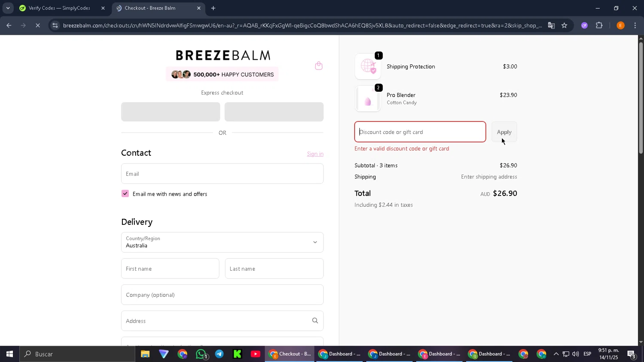Open new browser tab
Screen dimensions: 644x362
tap(213, 8)
